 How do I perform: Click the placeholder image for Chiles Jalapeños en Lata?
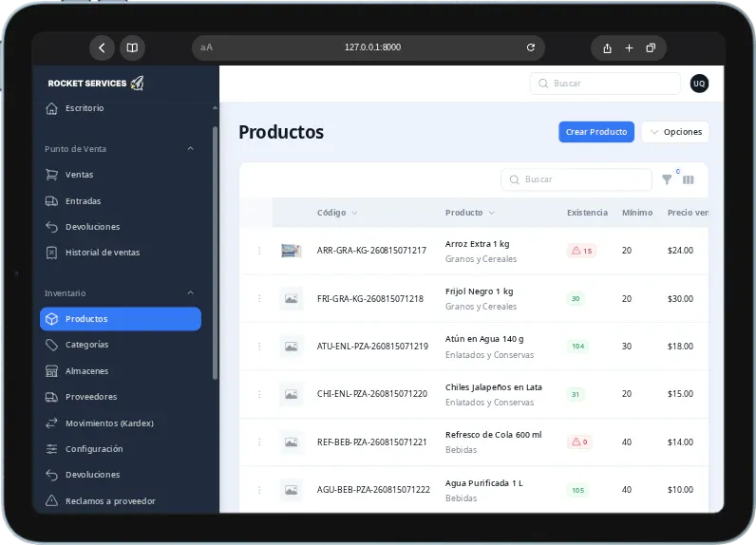(292, 394)
